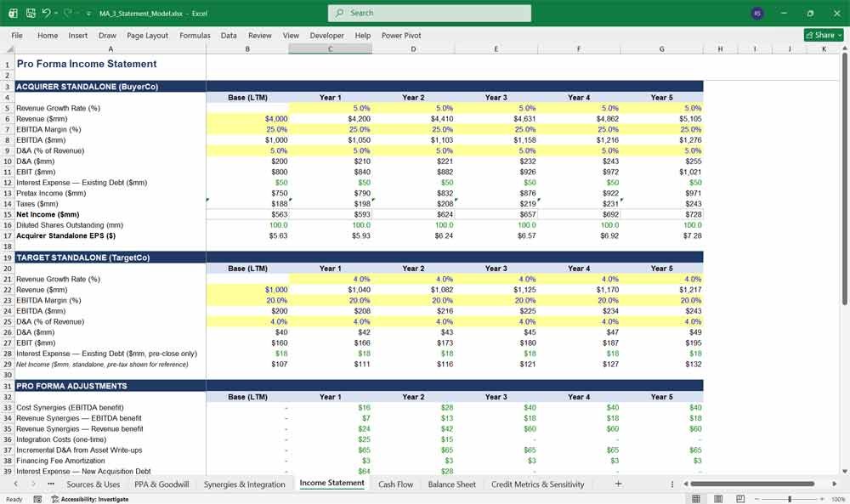The height and width of the screenshot is (504, 850).
Task: Click the horizontal scrollbar thumb
Action: coord(752,484)
